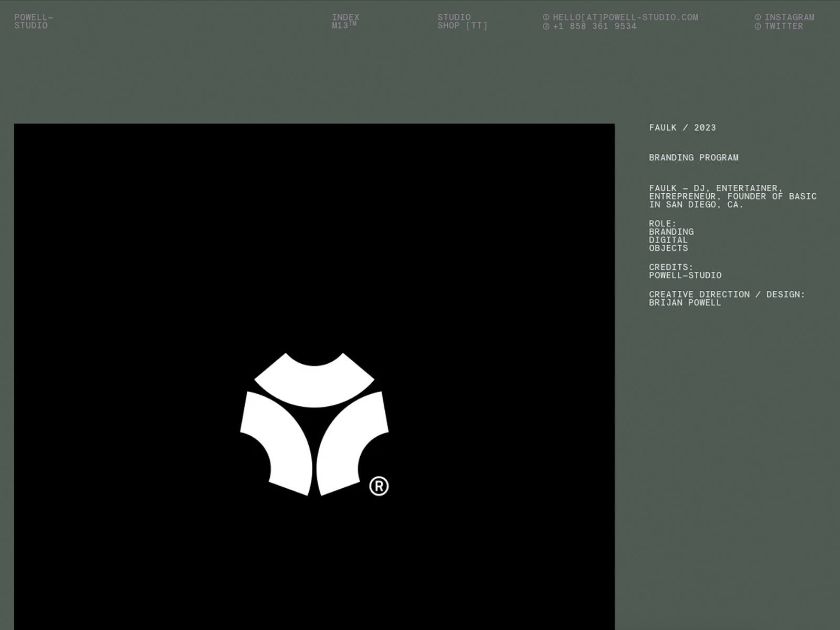Click the Faulk / 2023 project title
This screenshot has height=630, width=840.
click(x=682, y=128)
